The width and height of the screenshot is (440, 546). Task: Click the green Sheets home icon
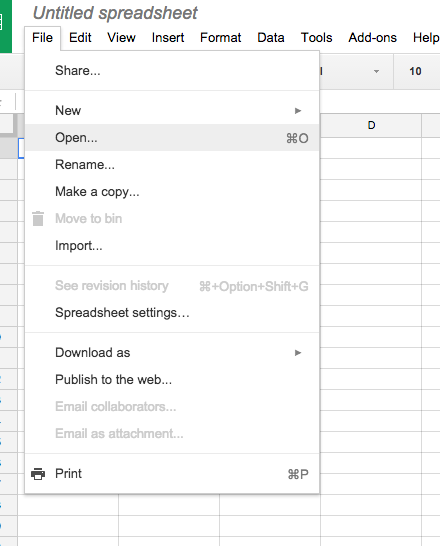(6, 26)
